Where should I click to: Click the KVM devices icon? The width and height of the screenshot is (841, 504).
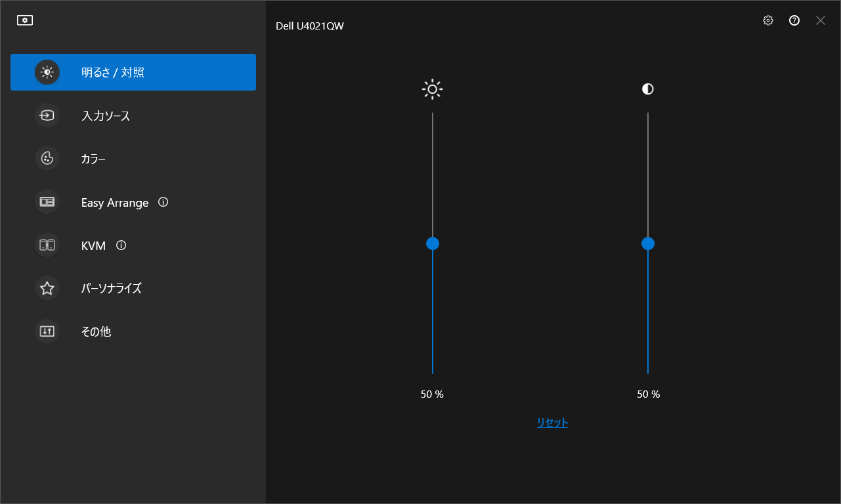click(x=47, y=245)
